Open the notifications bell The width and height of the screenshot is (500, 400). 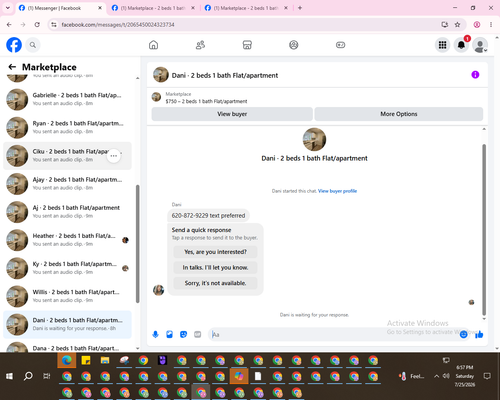(461, 45)
